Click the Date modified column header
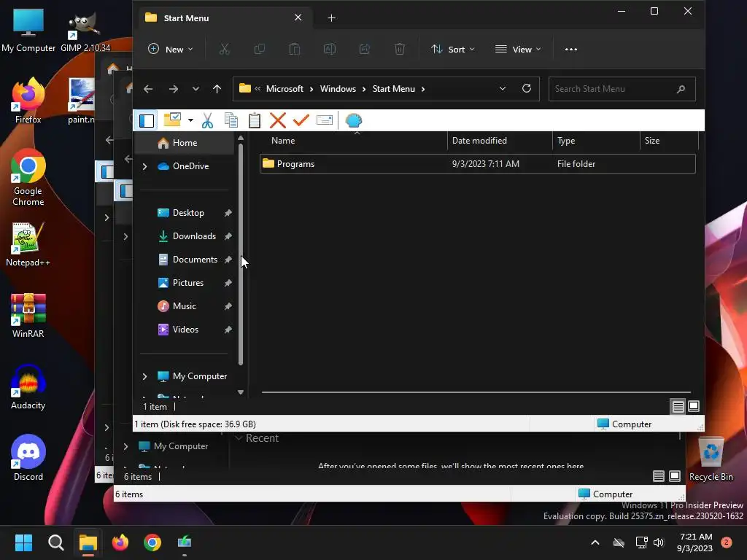This screenshot has width=747, height=560. pos(500,141)
